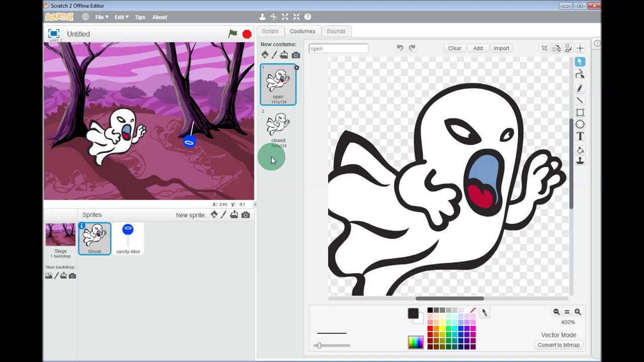The height and width of the screenshot is (362, 644).
Task: Stop the project with red stop button
Action: (247, 34)
